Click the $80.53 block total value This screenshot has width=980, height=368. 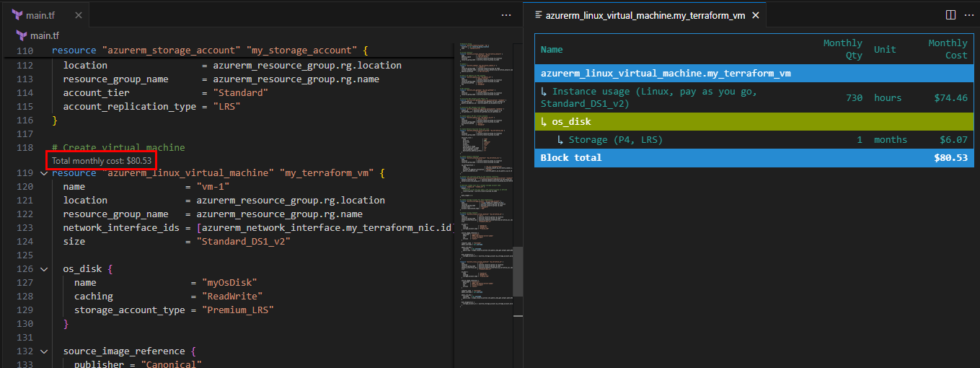point(950,157)
